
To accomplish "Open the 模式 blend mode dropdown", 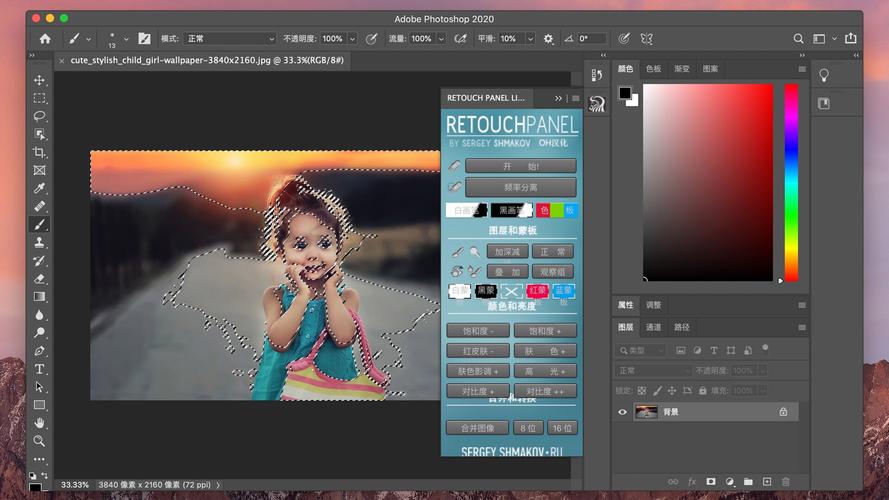I will (x=229, y=39).
